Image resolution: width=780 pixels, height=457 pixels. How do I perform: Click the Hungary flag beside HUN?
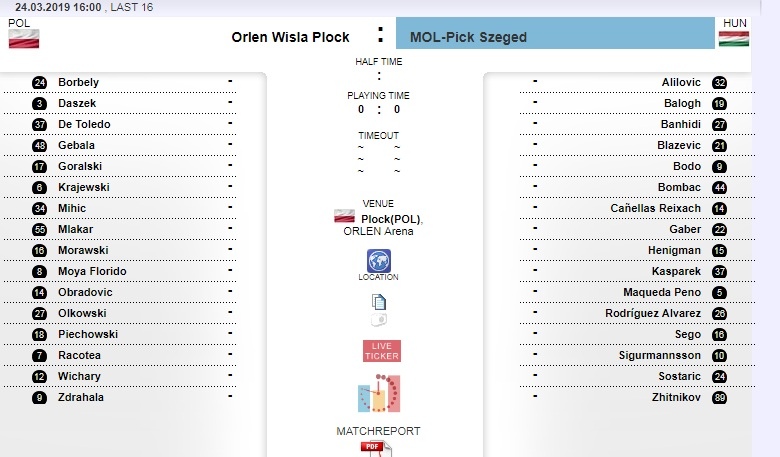tap(733, 39)
